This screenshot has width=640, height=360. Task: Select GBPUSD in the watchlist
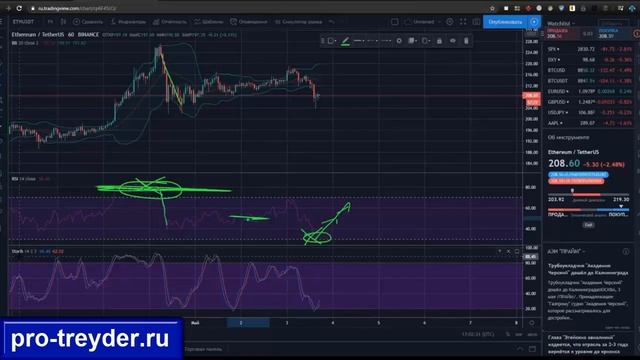click(589, 102)
